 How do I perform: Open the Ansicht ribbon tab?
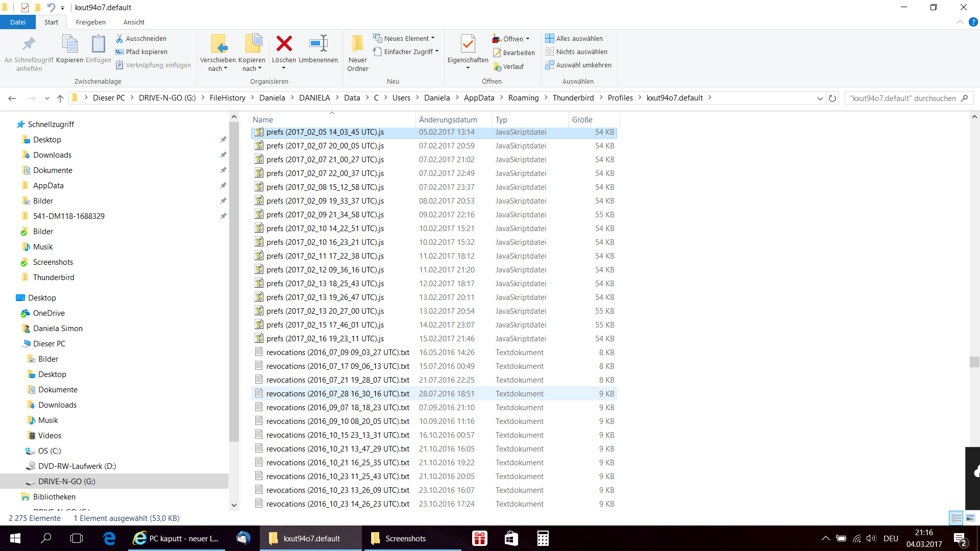134,22
